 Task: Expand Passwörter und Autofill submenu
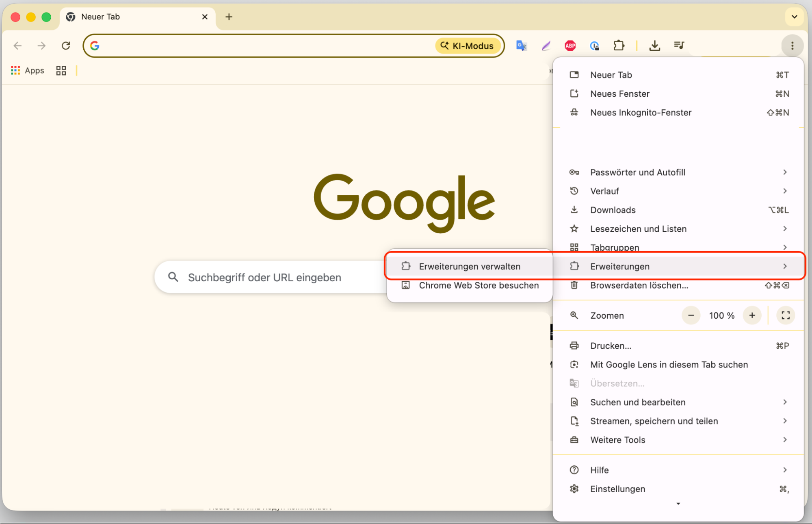click(678, 172)
